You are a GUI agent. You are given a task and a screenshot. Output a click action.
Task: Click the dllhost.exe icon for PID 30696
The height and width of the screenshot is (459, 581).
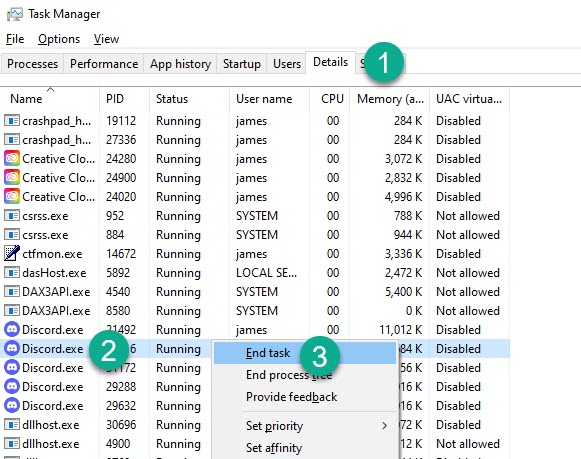(12, 425)
